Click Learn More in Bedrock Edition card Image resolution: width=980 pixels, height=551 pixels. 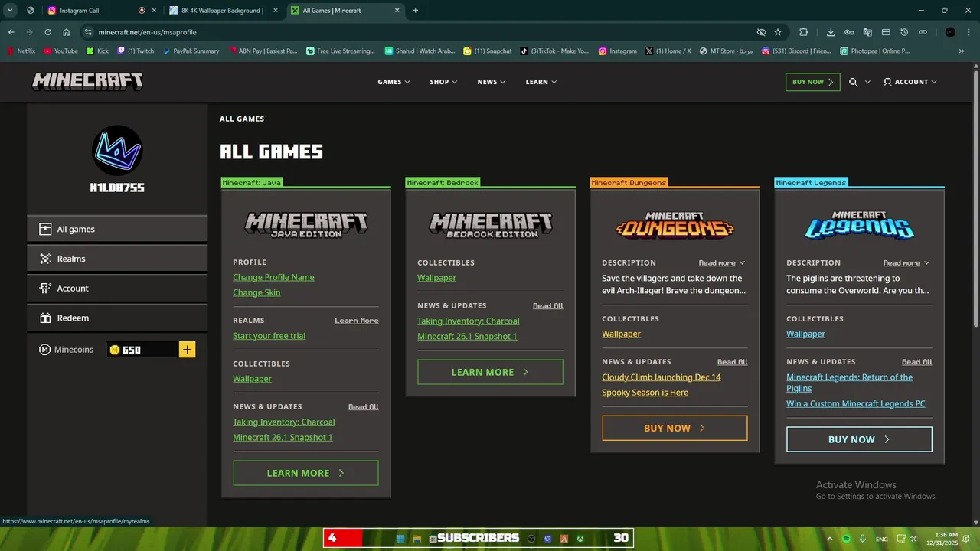coord(490,372)
